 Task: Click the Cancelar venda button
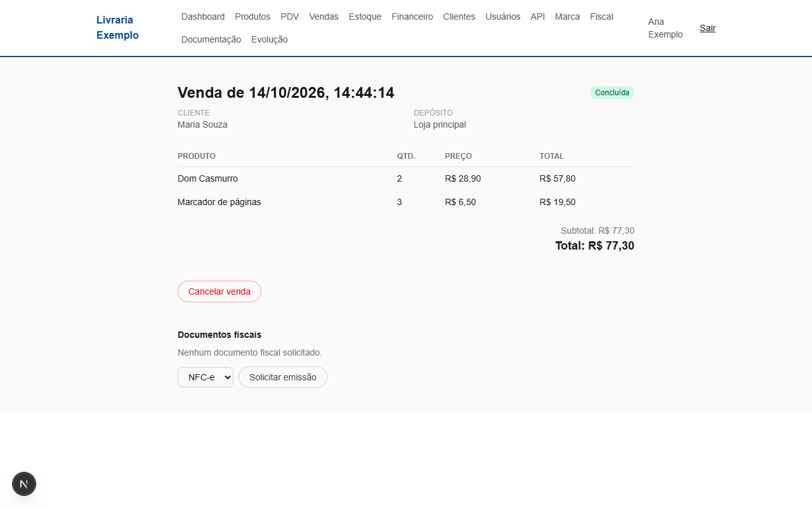[x=219, y=291]
